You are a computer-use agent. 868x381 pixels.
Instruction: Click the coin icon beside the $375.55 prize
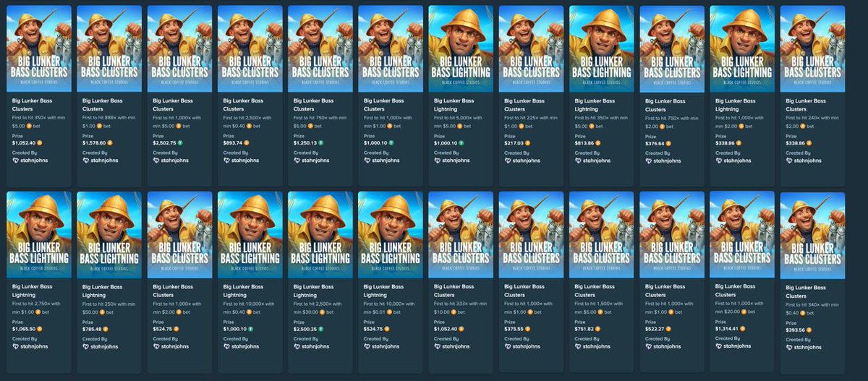tap(528, 329)
